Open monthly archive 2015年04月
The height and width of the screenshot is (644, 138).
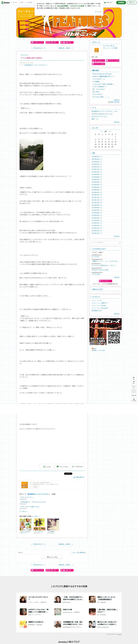click(97, 157)
